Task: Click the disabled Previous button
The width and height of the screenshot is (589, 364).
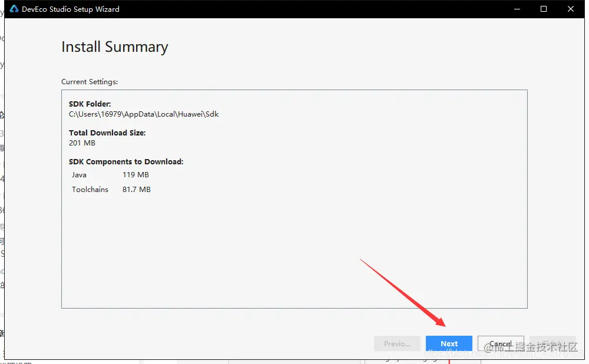Action: coord(397,343)
